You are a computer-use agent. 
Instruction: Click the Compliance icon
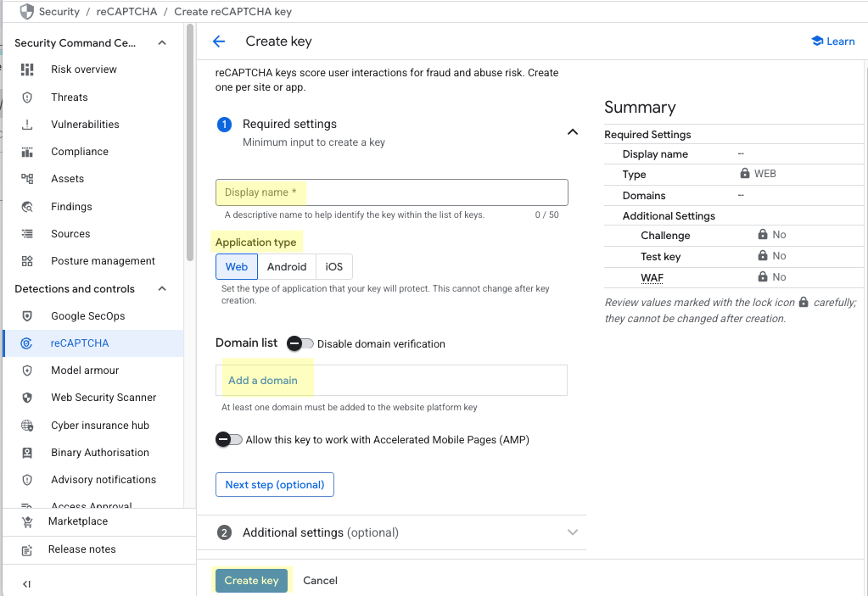coord(27,152)
